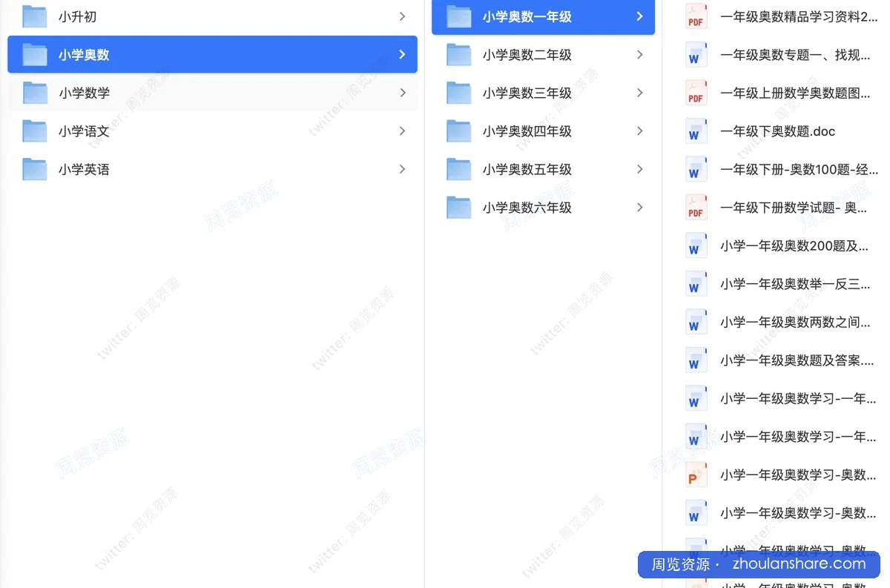The height and width of the screenshot is (588, 890).
Task: Select the 小学奥数三年级 folder name
Action: tap(527, 93)
